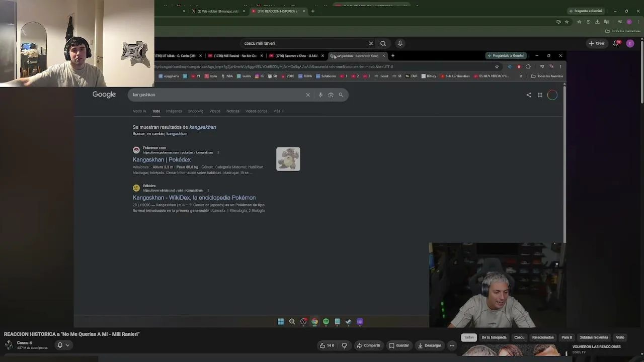Viewport: 644px width, 362px height.
Task: Open the YouTube account avatar menu
Action: click(630, 43)
